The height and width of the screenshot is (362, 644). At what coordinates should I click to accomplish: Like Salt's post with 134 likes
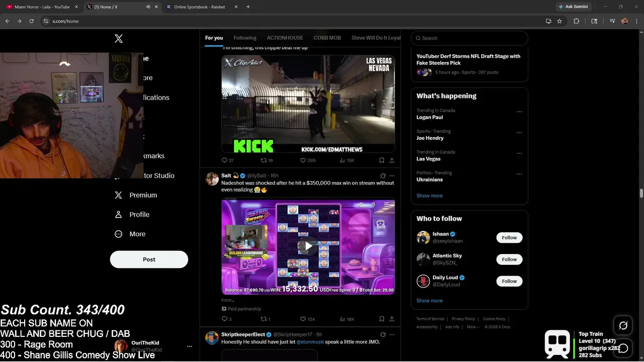click(307, 319)
